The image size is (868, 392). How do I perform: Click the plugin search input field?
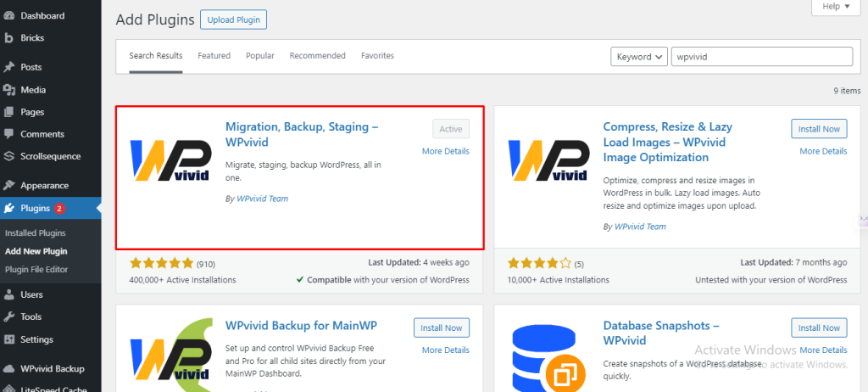pos(761,57)
